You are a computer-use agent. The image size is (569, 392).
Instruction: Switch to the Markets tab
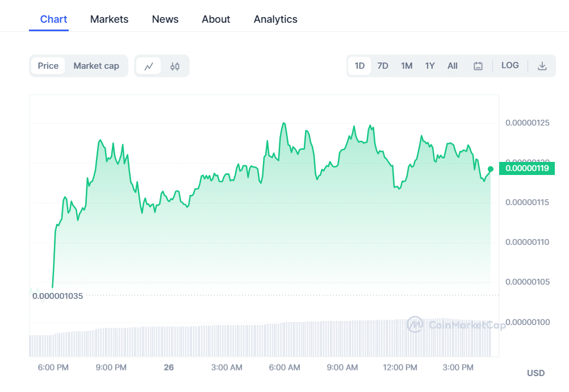[109, 19]
